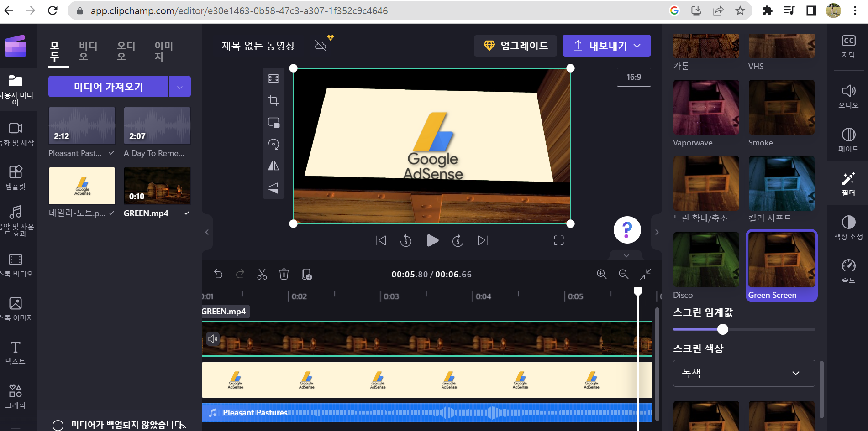Click the import media button
The height and width of the screenshot is (431, 868).
point(109,87)
